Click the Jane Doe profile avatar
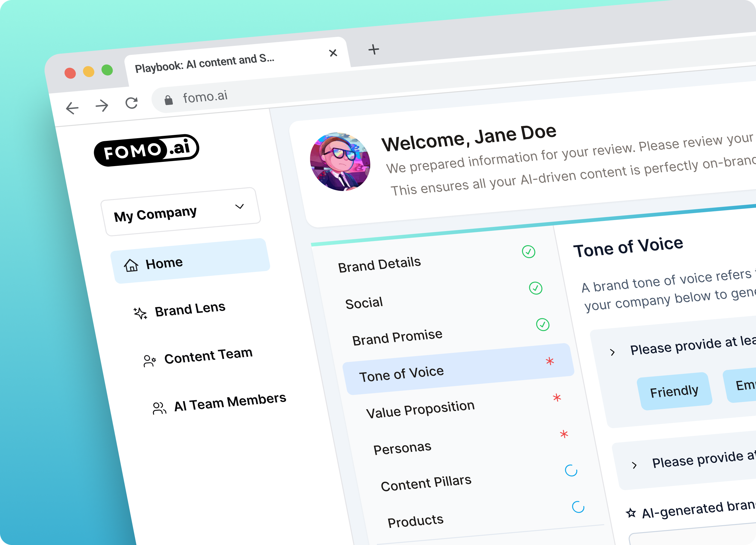Image resolution: width=756 pixels, height=545 pixels. (x=340, y=162)
